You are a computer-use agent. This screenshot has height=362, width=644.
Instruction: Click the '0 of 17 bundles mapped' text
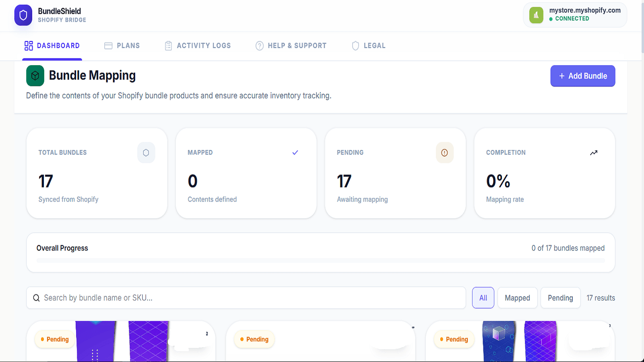[568, 248]
